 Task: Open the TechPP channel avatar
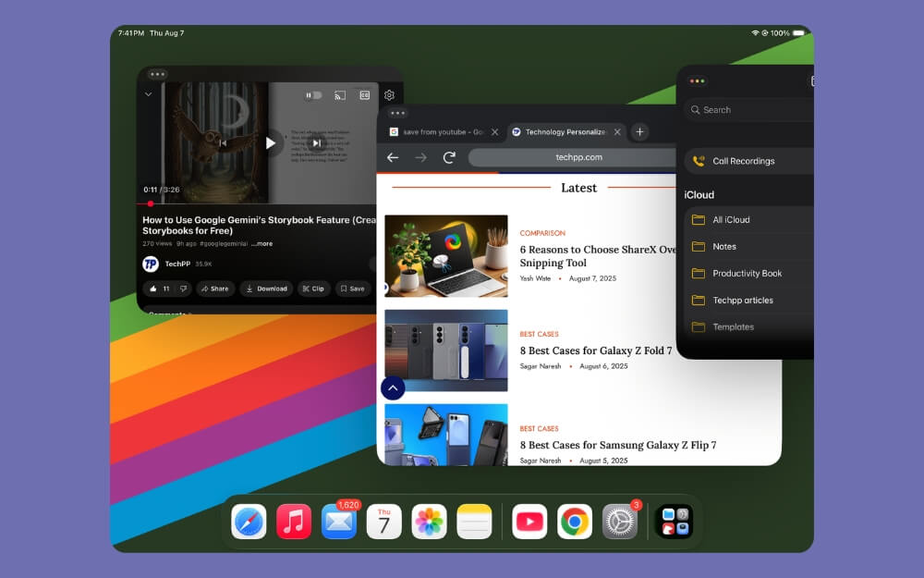(151, 264)
